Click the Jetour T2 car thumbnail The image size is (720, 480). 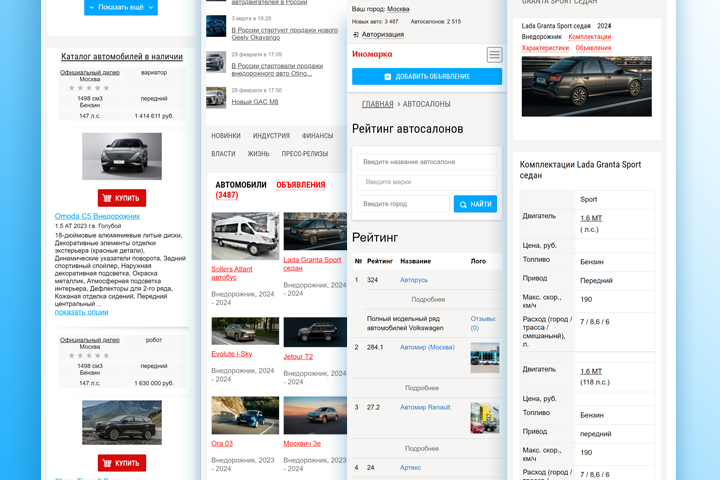(315, 332)
